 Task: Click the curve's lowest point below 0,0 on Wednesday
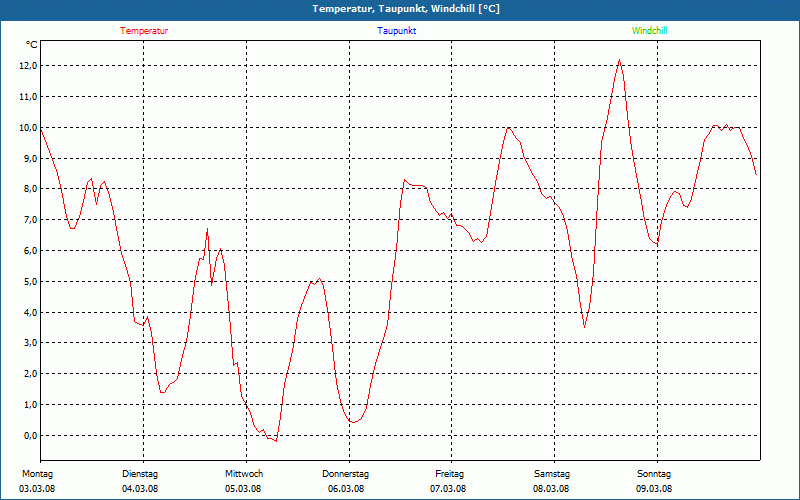pyautogui.click(x=276, y=441)
